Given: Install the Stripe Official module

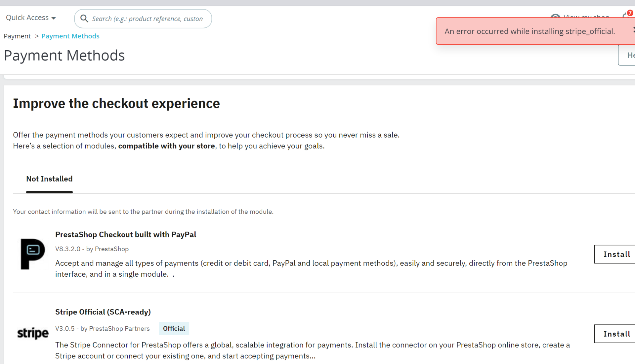Looking at the screenshot, I should [616, 334].
